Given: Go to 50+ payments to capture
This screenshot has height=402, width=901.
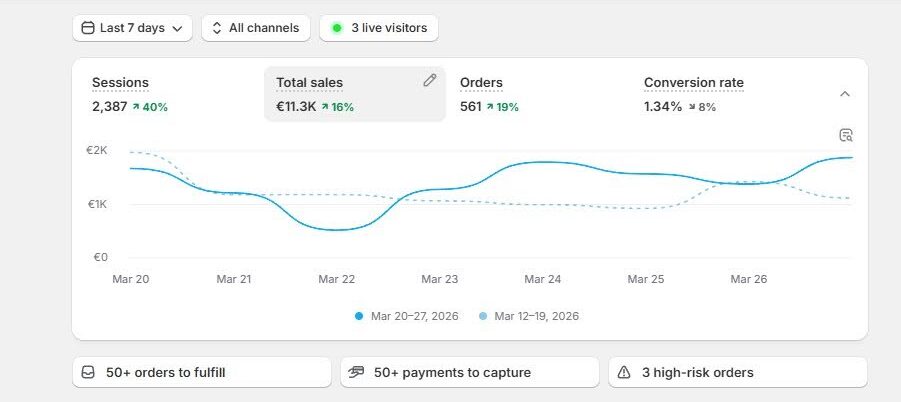Looking at the screenshot, I should (x=469, y=373).
